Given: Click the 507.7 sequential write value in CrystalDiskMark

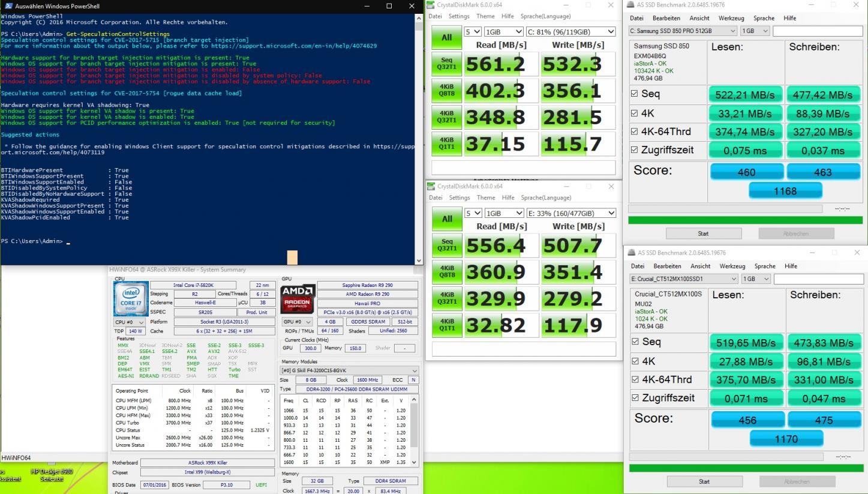Looking at the screenshot, I should 578,246.
